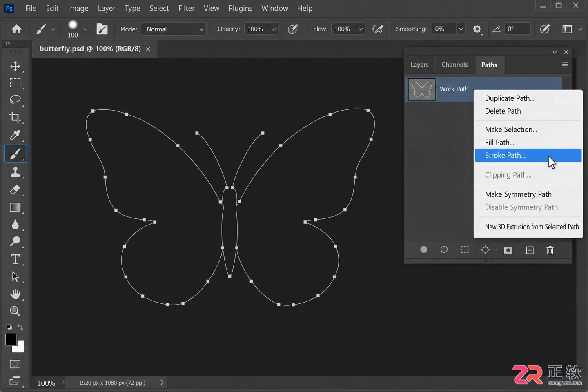This screenshot has height=392, width=588.
Task: Click the brush angle input field
Action: 517,29
